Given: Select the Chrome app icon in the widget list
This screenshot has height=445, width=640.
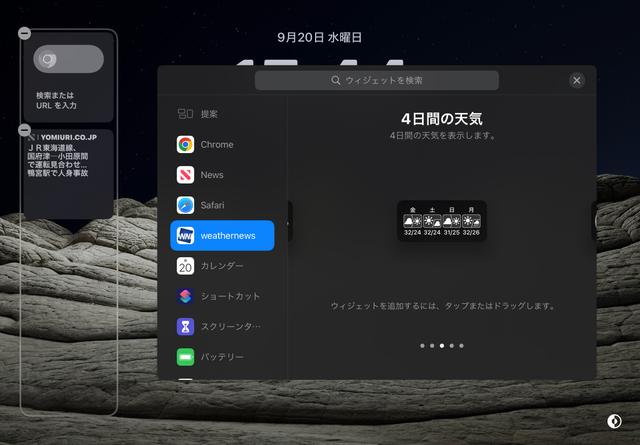Looking at the screenshot, I should 185,145.
